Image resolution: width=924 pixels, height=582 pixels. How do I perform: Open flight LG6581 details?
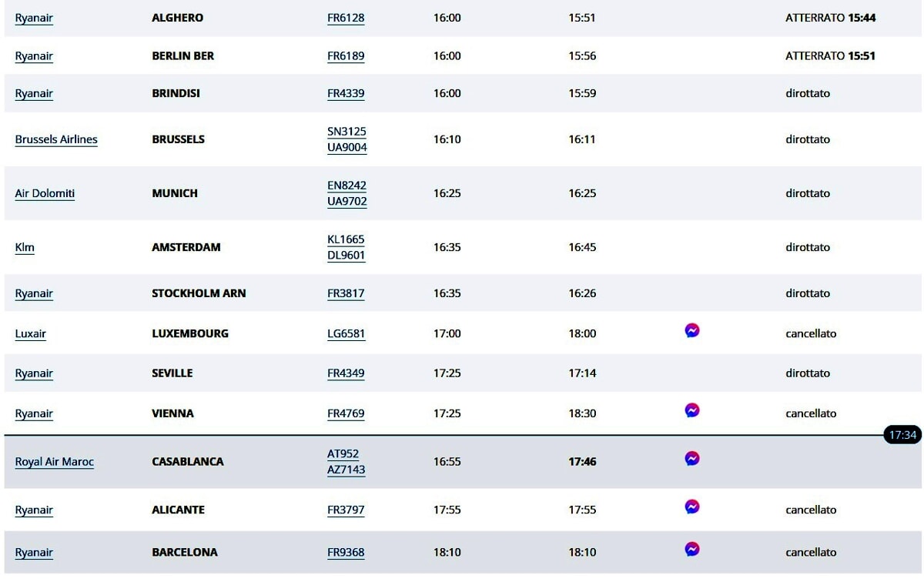coord(346,333)
